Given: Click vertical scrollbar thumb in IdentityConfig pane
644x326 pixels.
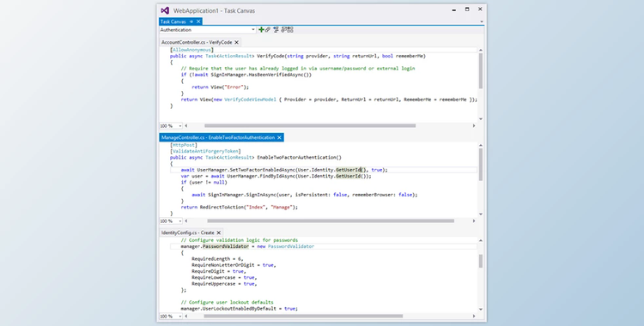Looking at the screenshot, I should coord(481,261).
